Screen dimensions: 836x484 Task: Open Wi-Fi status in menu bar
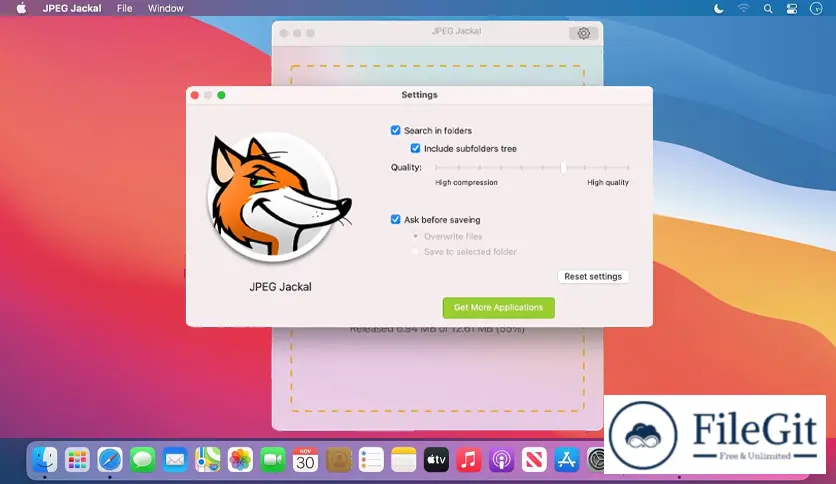point(743,8)
